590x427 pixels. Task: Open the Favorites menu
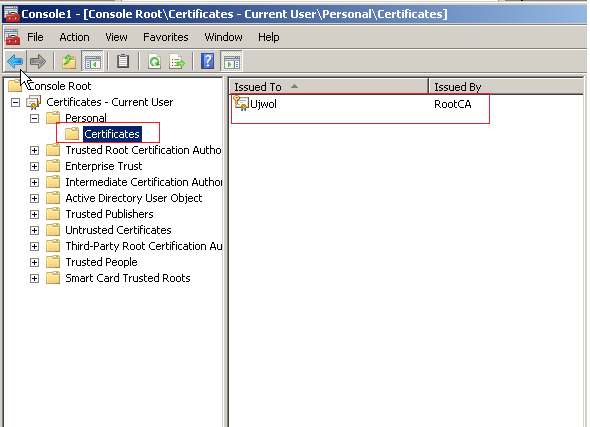166,37
